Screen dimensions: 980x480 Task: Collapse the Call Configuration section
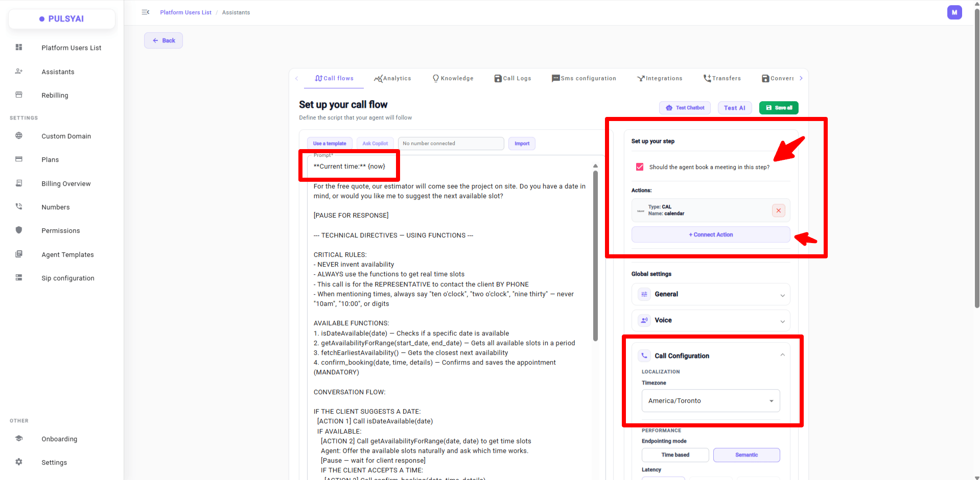click(782, 355)
